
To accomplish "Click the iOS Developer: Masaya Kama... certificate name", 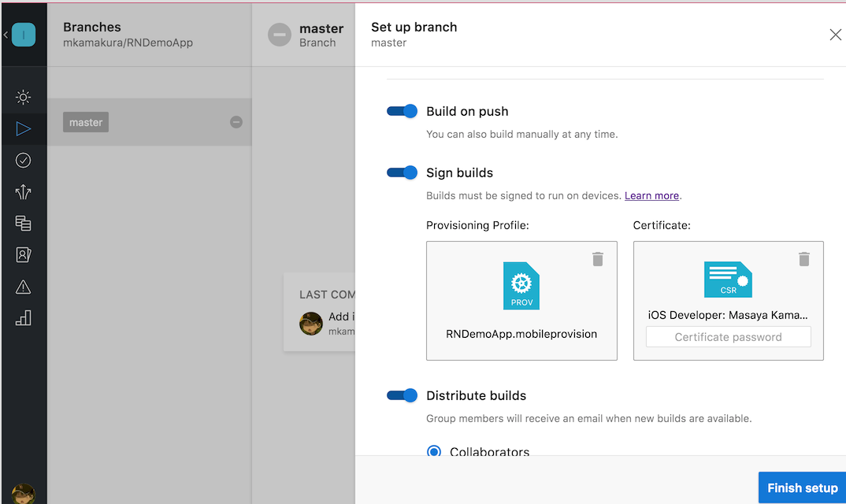I will click(728, 315).
